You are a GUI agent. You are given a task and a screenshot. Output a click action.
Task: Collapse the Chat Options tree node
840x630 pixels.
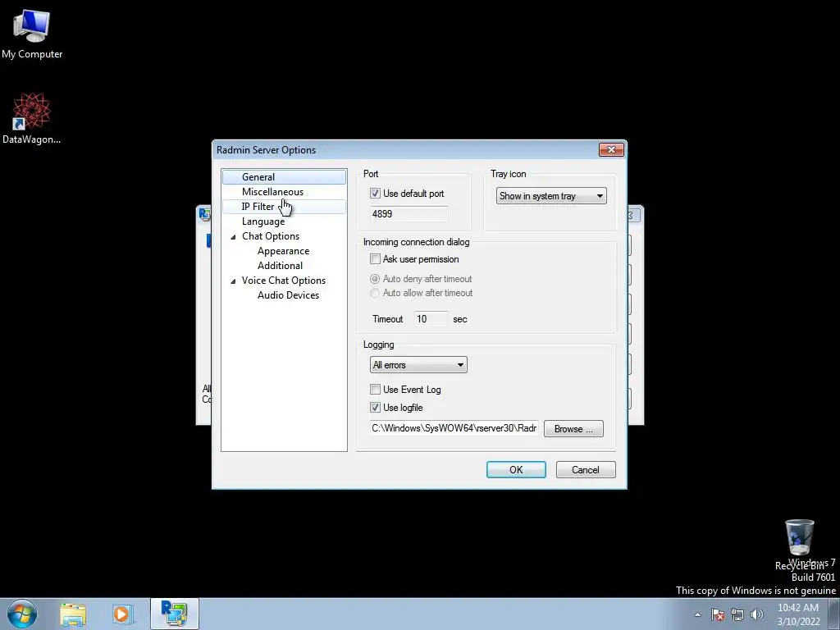click(x=233, y=237)
